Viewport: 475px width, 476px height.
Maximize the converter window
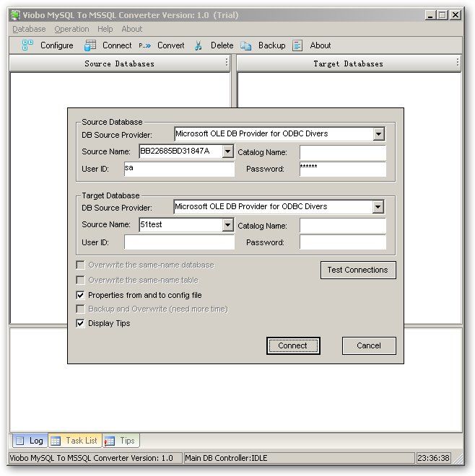443,15
